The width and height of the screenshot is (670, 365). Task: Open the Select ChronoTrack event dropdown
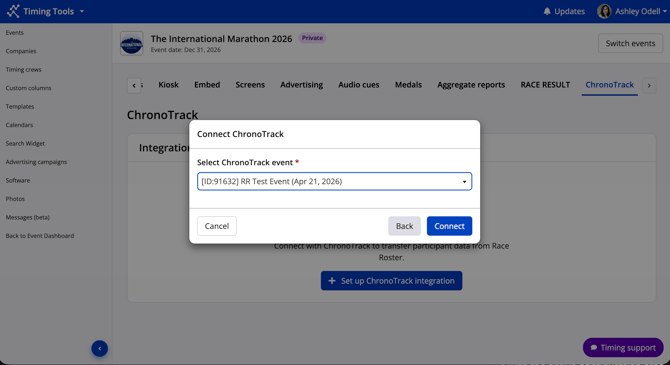tap(335, 181)
